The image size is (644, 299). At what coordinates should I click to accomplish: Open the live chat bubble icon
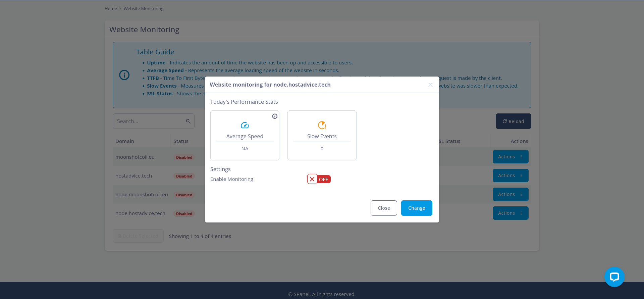(x=614, y=277)
